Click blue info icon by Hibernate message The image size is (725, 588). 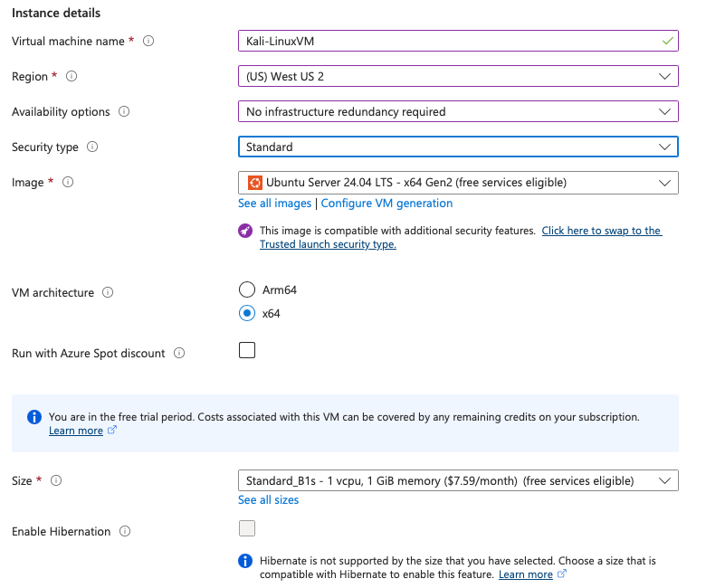[x=245, y=561]
